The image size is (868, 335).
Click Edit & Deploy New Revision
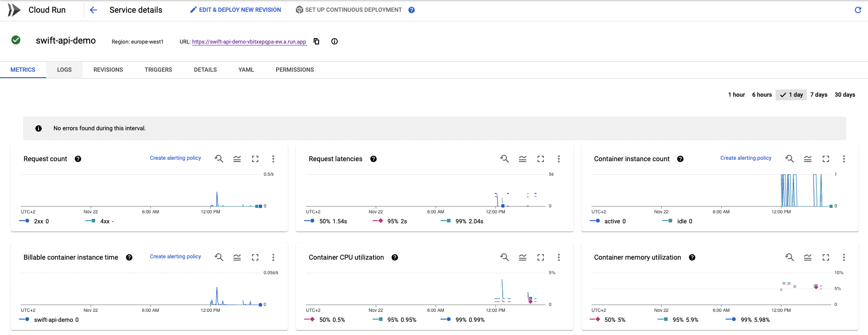coord(235,10)
